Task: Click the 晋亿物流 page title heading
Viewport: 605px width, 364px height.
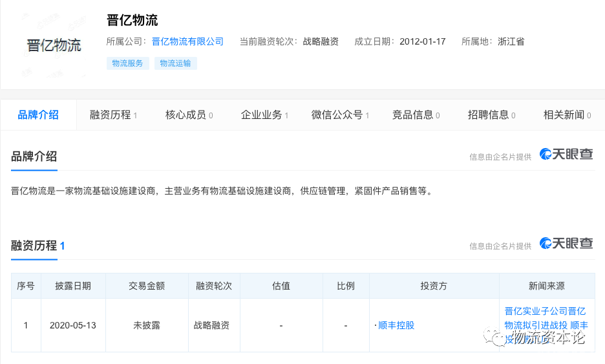Action: pyautogui.click(x=133, y=20)
